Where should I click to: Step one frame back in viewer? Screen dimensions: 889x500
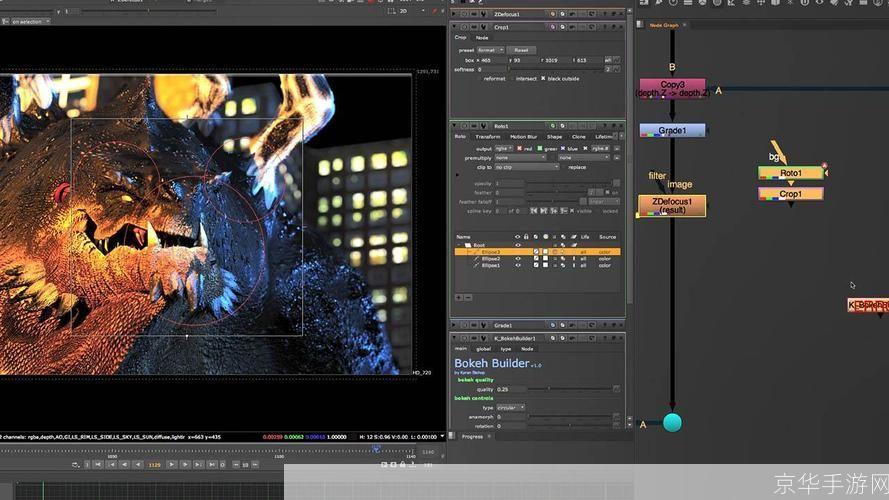[x=125, y=464]
